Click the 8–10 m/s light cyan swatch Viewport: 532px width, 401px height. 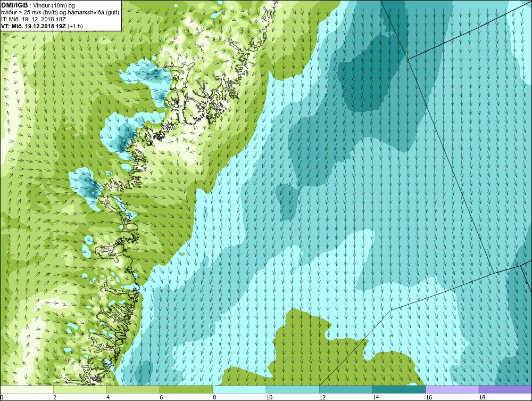239,389
